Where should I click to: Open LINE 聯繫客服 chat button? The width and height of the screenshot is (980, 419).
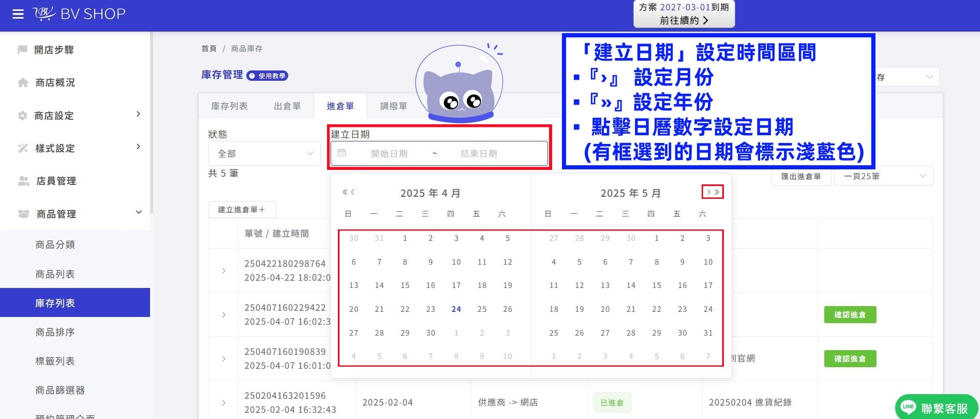pos(936,408)
